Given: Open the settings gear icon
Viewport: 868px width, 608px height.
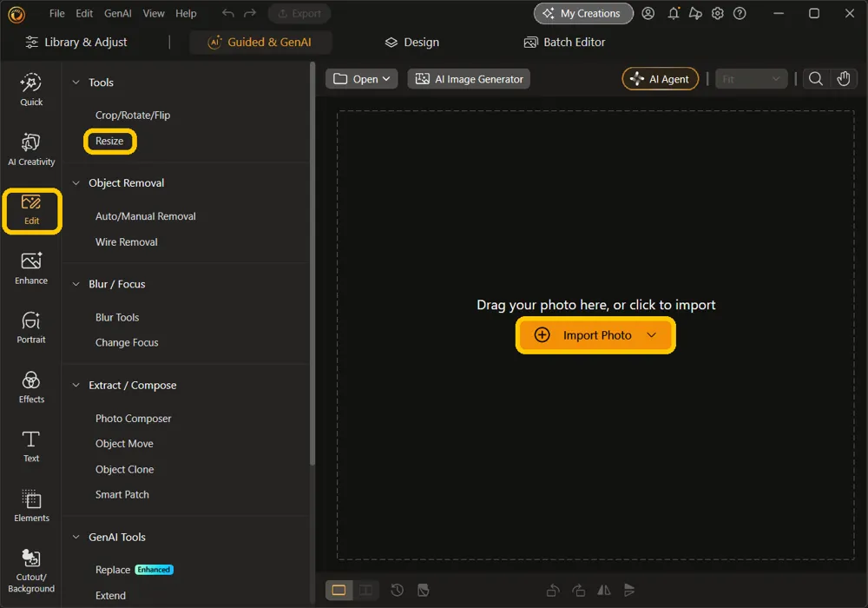Looking at the screenshot, I should click(x=718, y=13).
